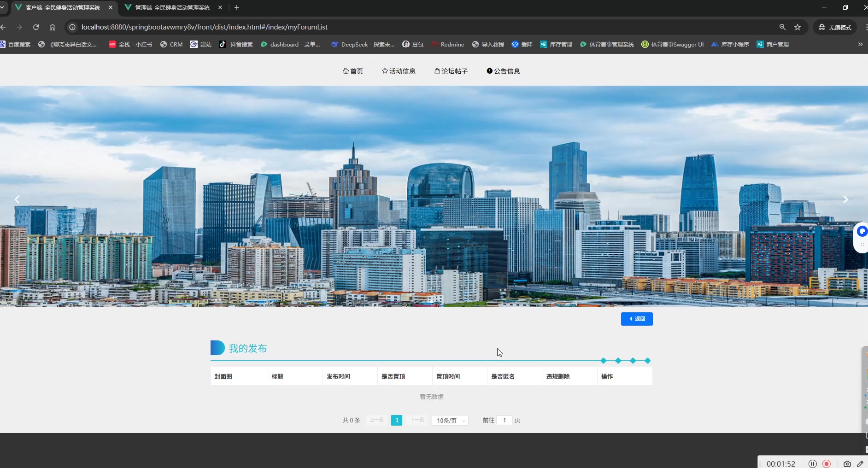Open the 活动信息 menu item
The width and height of the screenshot is (868, 468).
399,71
